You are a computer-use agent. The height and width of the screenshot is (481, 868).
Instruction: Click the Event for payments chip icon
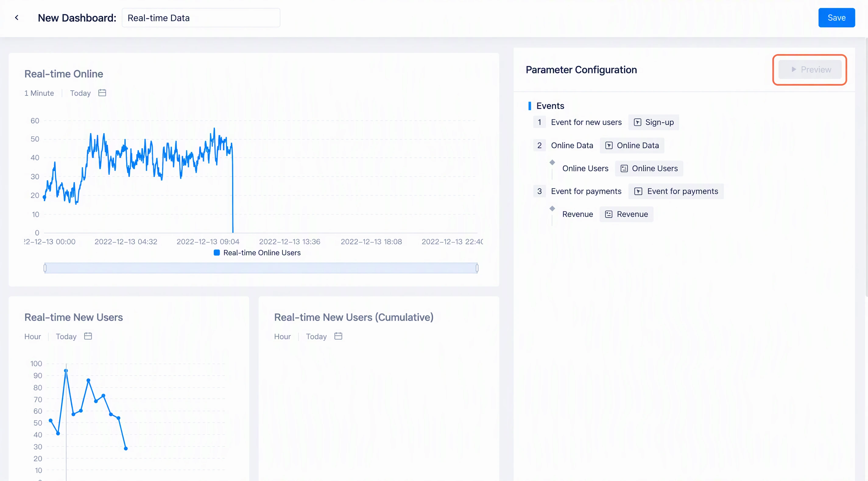tap(638, 191)
